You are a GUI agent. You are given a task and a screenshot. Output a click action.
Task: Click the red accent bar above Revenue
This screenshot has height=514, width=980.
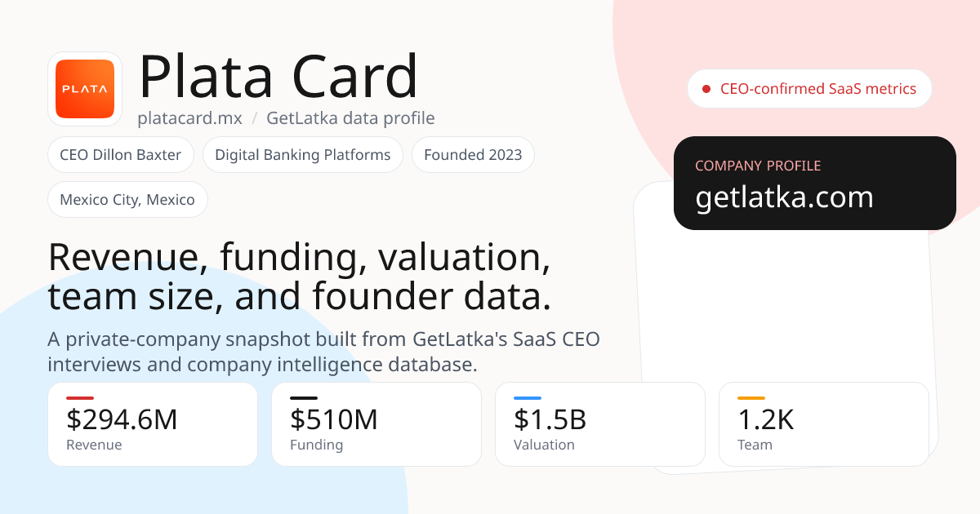80,398
